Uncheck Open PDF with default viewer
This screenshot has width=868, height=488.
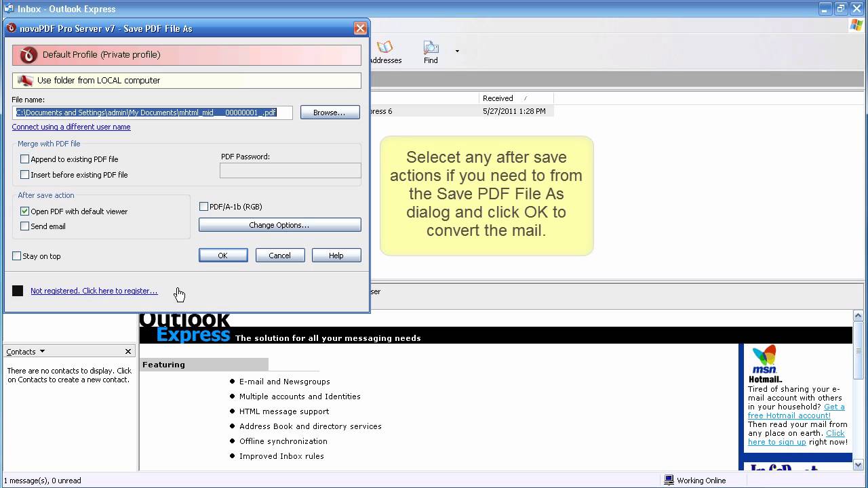pyautogui.click(x=25, y=211)
